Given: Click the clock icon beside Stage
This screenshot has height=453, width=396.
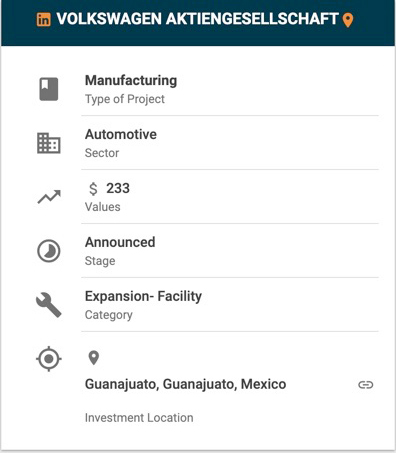Looking at the screenshot, I should 49,251.
